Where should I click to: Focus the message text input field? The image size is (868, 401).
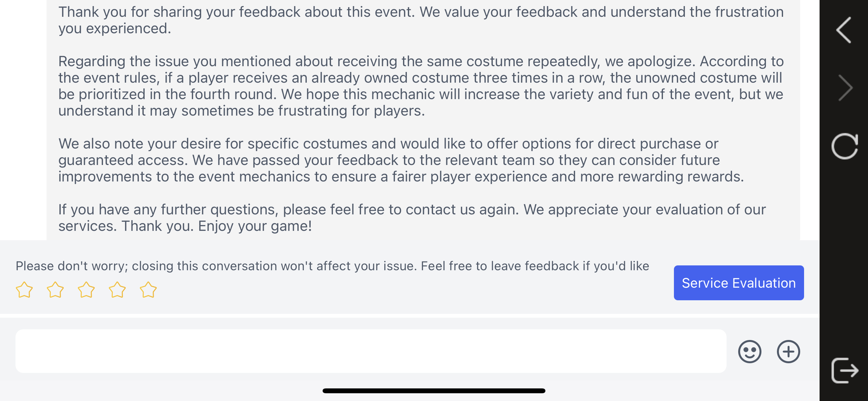(x=371, y=351)
